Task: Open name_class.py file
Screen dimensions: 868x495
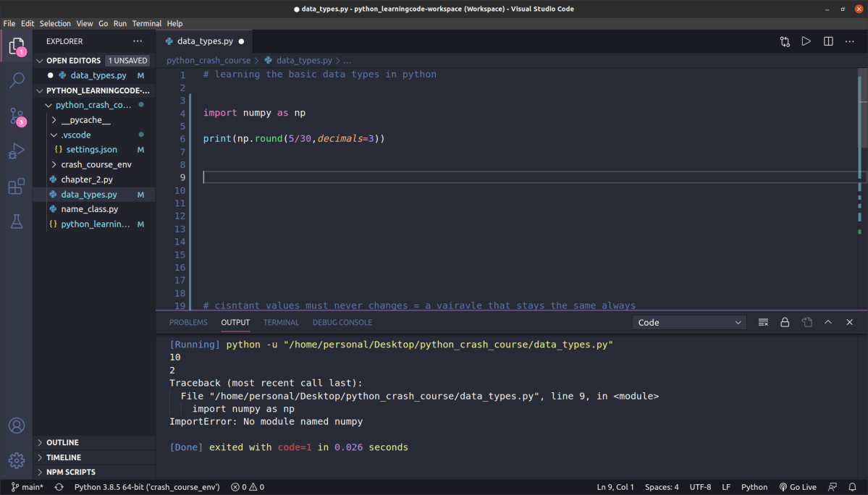Action: point(94,210)
